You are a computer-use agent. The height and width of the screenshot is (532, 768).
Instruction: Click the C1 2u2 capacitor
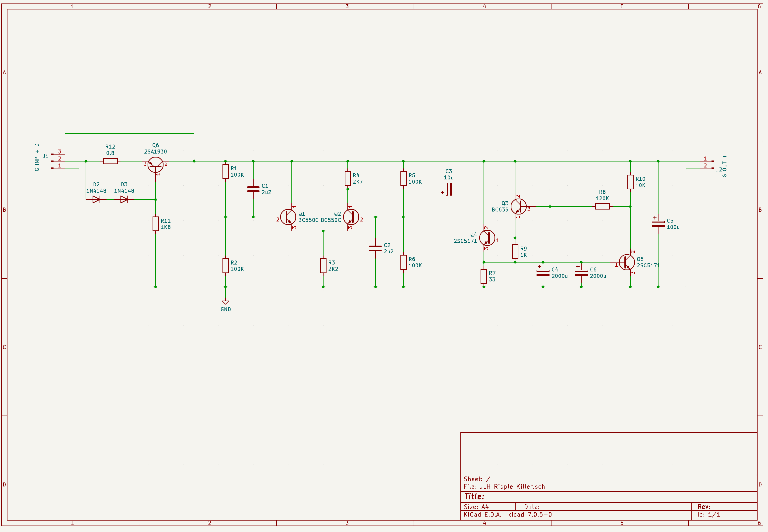(x=253, y=189)
